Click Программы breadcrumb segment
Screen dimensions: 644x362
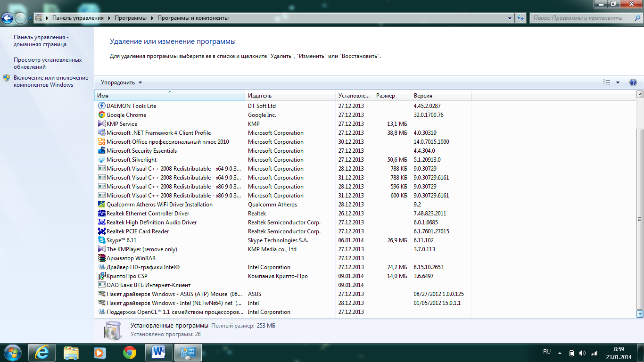point(131,18)
